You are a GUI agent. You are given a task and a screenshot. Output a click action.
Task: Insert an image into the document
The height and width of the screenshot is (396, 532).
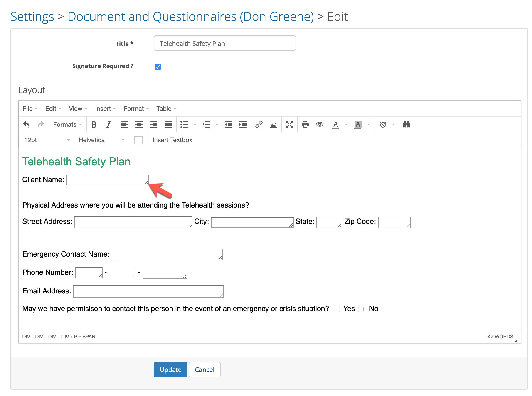[273, 124]
